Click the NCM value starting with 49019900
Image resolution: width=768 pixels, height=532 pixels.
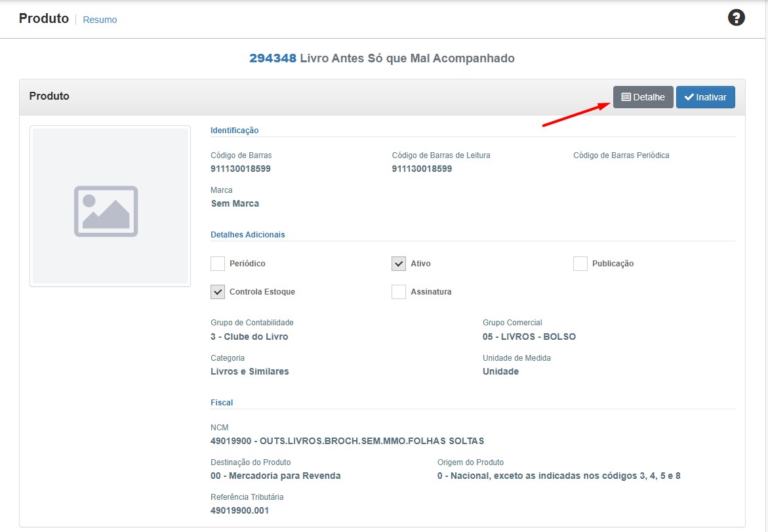pyautogui.click(x=347, y=441)
